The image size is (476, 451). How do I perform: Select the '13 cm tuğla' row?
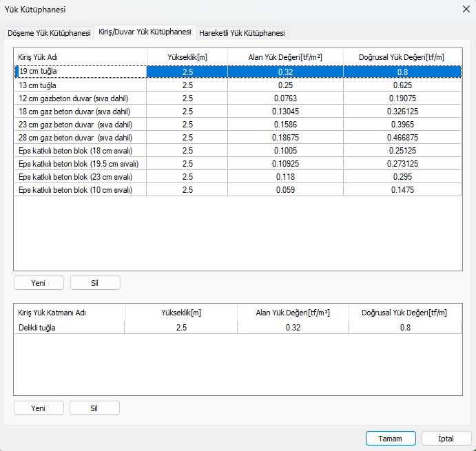click(x=238, y=85)
